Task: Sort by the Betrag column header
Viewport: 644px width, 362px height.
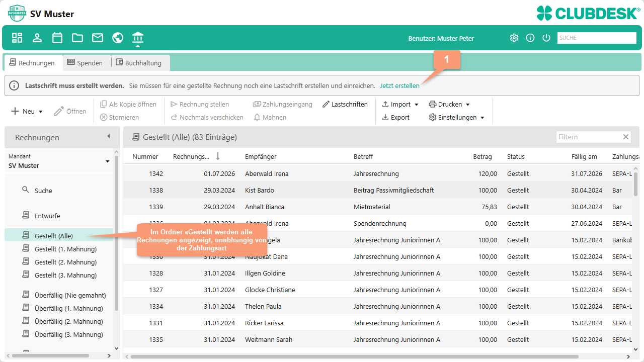Action: [482, 156]
